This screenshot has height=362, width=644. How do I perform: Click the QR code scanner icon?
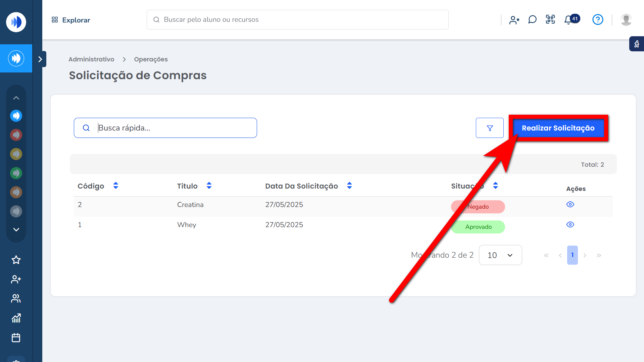(550, 19)
